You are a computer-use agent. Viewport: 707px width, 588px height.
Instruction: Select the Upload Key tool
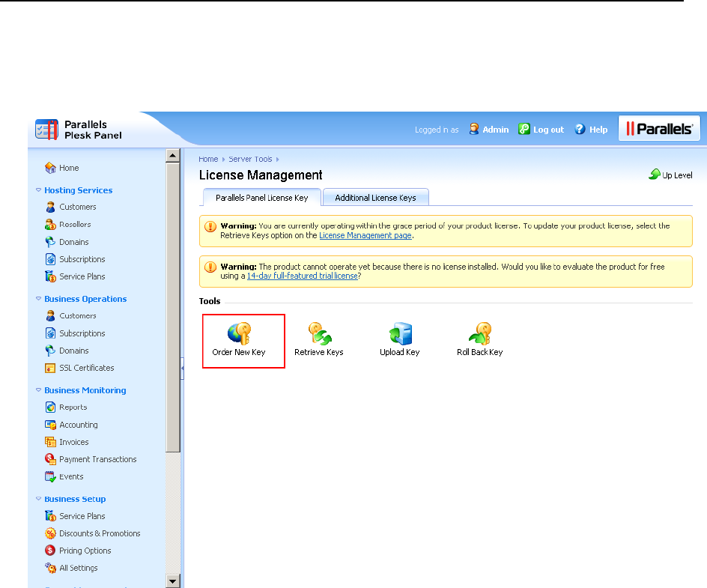[400, 341]
